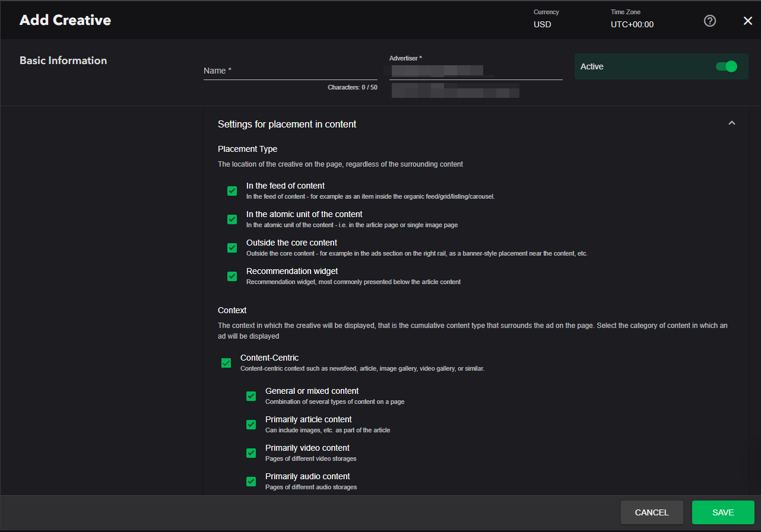761x532 pixels.
Task: Close the Add Creative dialog
Action: (747, 21)
